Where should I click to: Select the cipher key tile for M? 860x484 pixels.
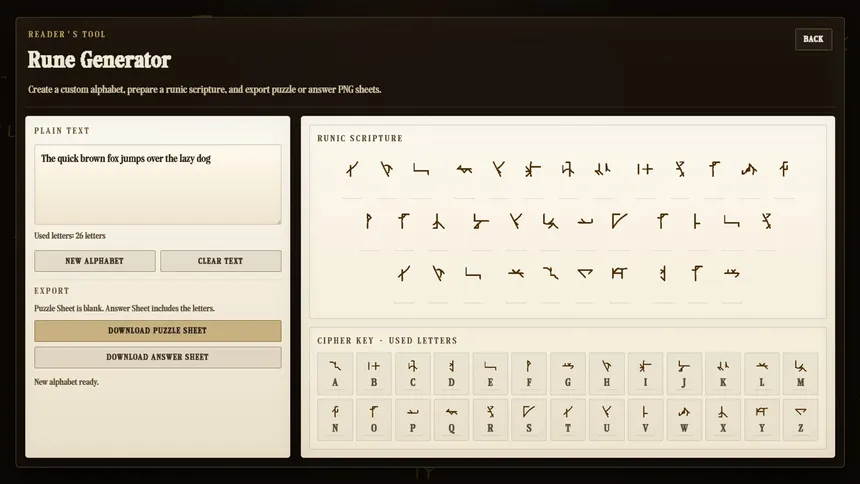tap(801, 374)
